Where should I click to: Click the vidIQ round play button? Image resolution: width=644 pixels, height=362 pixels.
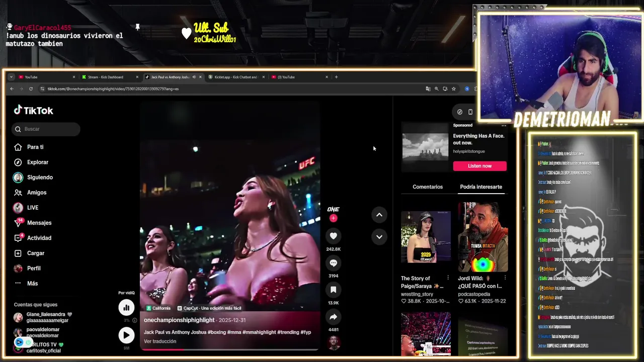coord(126,335)
